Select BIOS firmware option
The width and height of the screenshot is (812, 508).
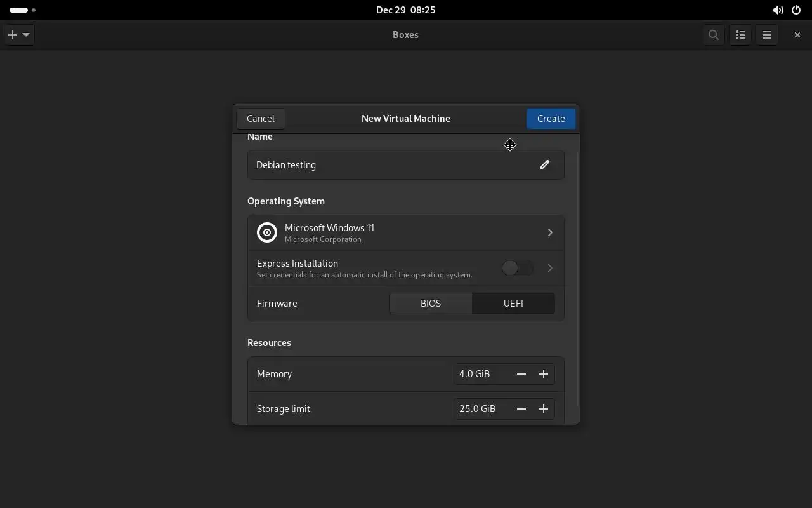click(x=431, y=304)
